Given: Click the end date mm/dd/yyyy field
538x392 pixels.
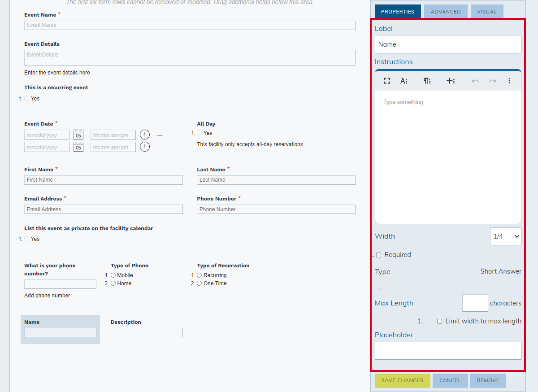Looking at the screenshot, I should click(x=47, y=147).
